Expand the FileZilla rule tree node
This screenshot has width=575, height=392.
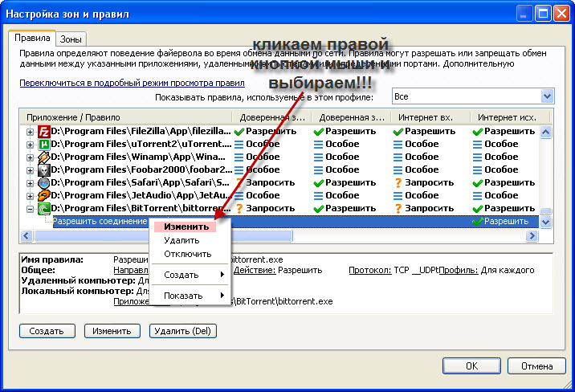[31, 131]
